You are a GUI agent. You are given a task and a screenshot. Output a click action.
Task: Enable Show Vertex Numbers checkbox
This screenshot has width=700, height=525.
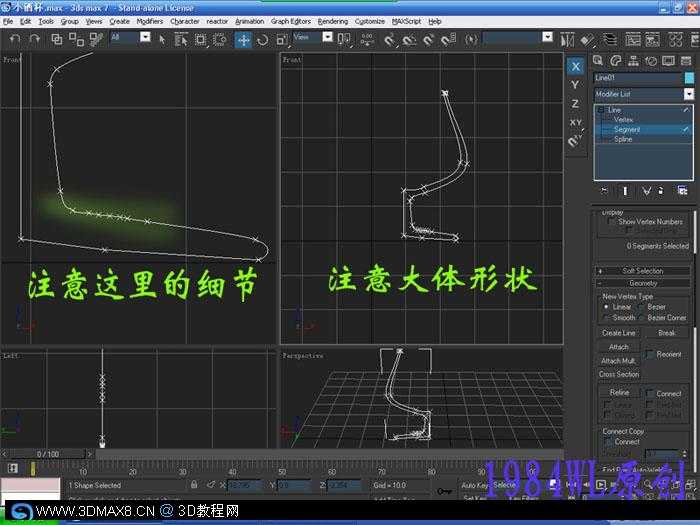[611, 221]
